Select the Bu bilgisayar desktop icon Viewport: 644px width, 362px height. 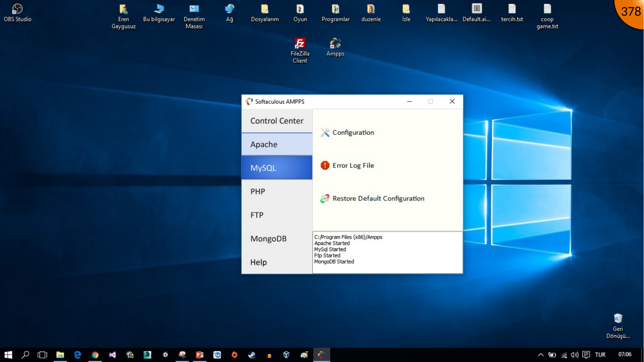click(159, 13)
